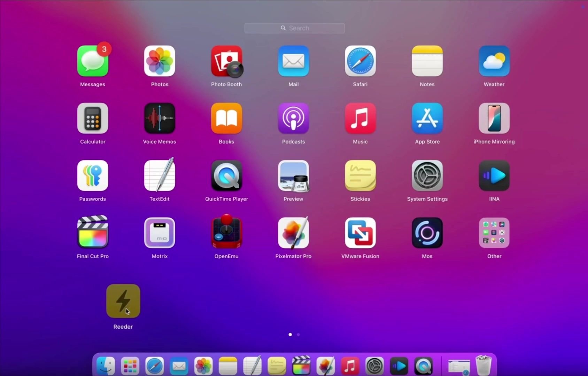Open Final Cut Pro from the Dock
The width and height of the screenshot is (588, 376).
301,366
